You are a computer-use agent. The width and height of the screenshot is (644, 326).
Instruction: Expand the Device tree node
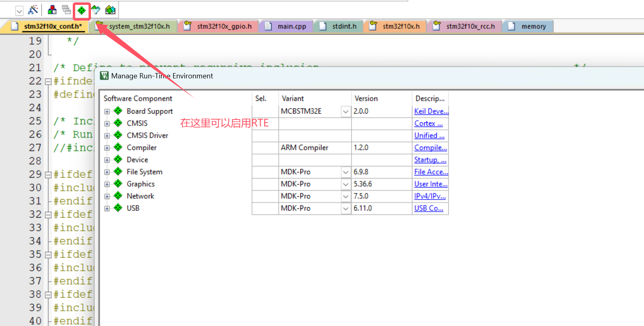[x=107, y=160]
